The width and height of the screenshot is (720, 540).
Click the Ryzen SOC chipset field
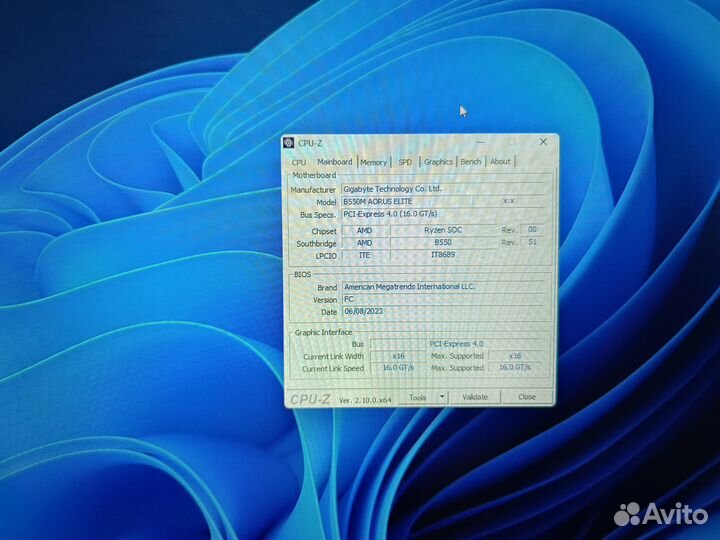[443, 230]
